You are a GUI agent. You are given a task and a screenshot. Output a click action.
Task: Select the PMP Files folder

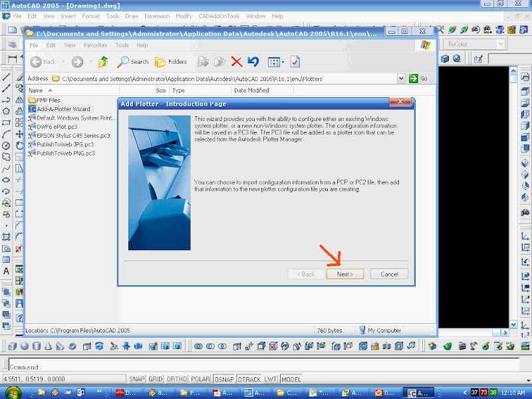44,100
